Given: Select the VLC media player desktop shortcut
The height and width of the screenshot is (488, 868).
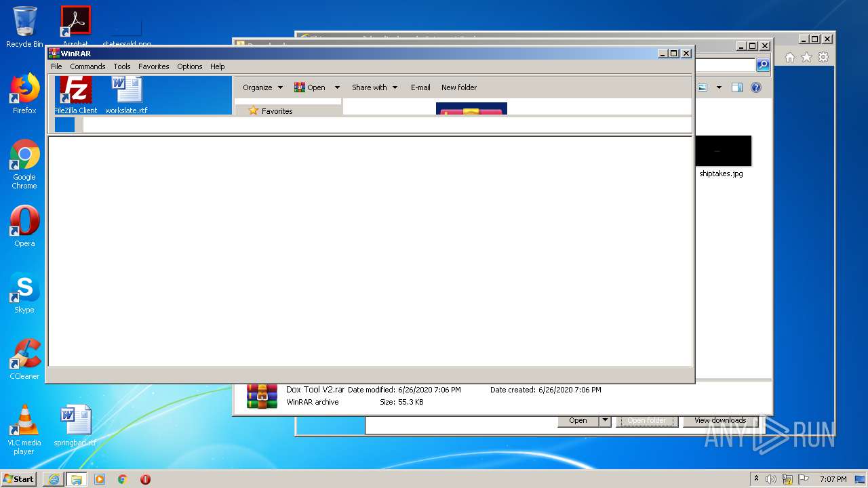Looking at the screenshot, I should click(24, 430).
